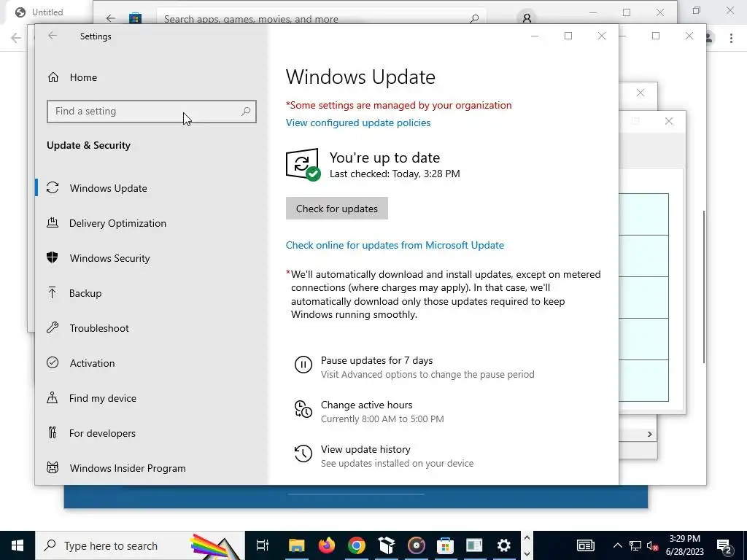This screenshot has height=560, width=747.
Task: Open File Explorer from the taskbar
Action: tap(296, 545)
